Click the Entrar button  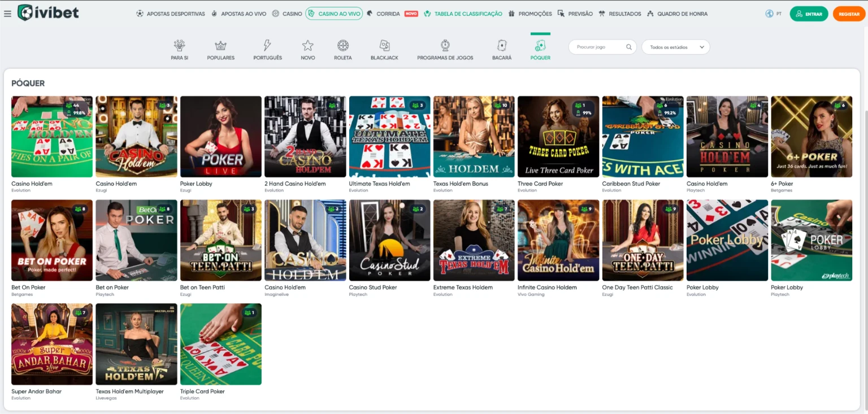point(809,14)
